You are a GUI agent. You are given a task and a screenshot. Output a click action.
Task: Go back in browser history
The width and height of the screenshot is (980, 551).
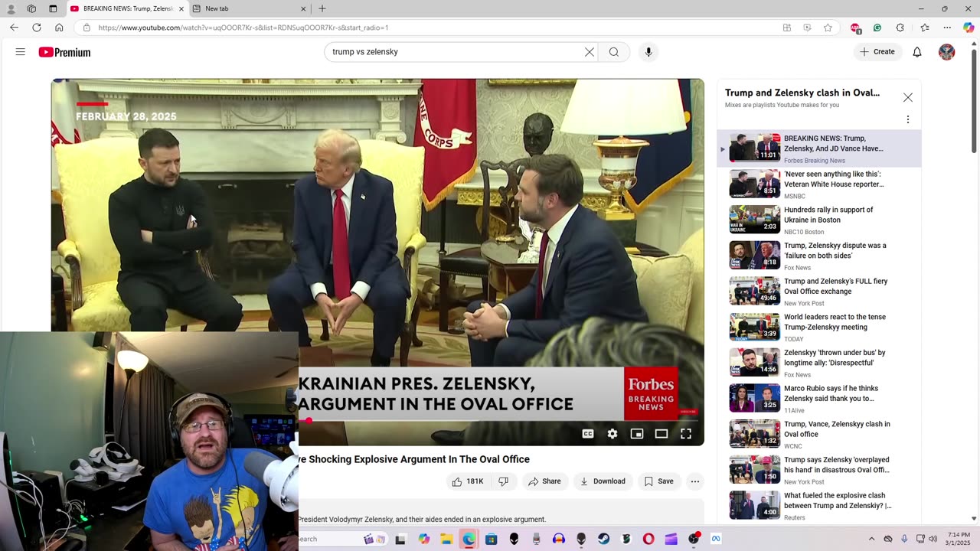coord(14,28)
